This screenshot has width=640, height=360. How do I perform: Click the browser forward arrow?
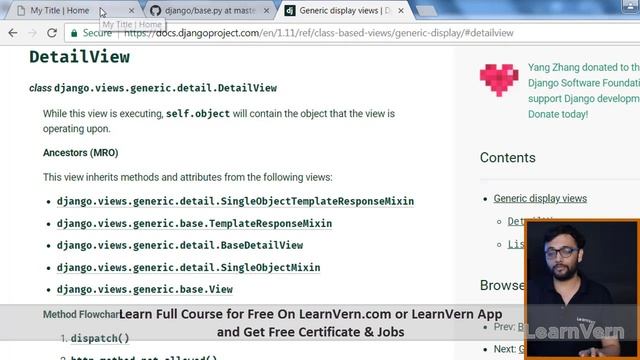32,33
